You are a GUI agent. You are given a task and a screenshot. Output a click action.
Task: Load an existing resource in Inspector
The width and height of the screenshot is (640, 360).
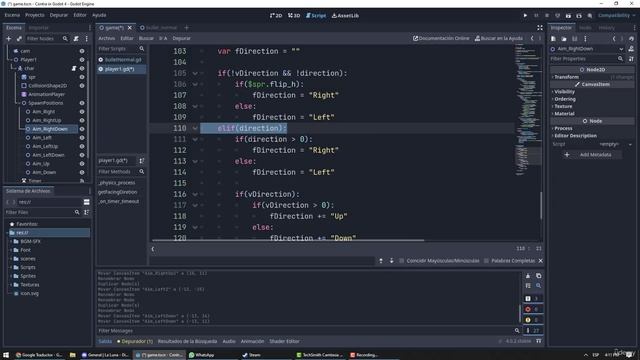(564, 38)
